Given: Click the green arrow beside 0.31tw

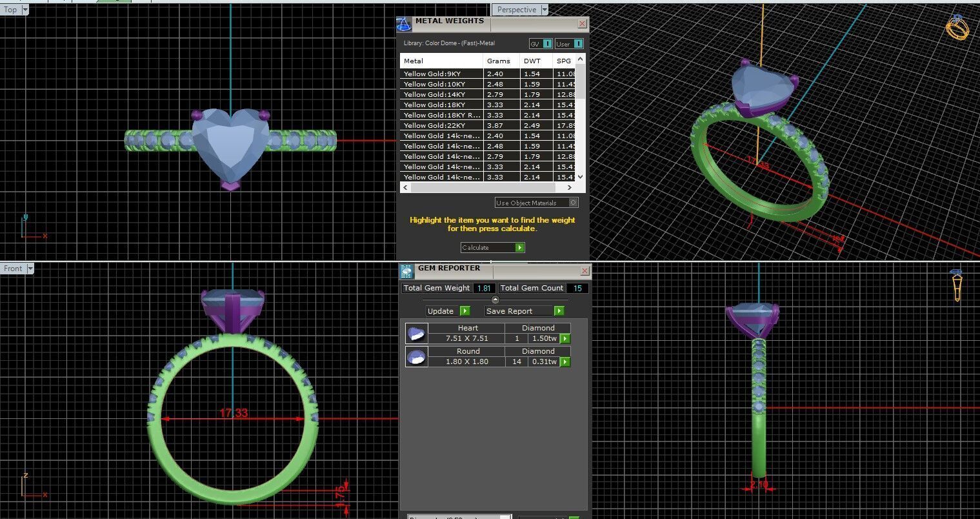Looking at the screenshot, I should [565, 362].
